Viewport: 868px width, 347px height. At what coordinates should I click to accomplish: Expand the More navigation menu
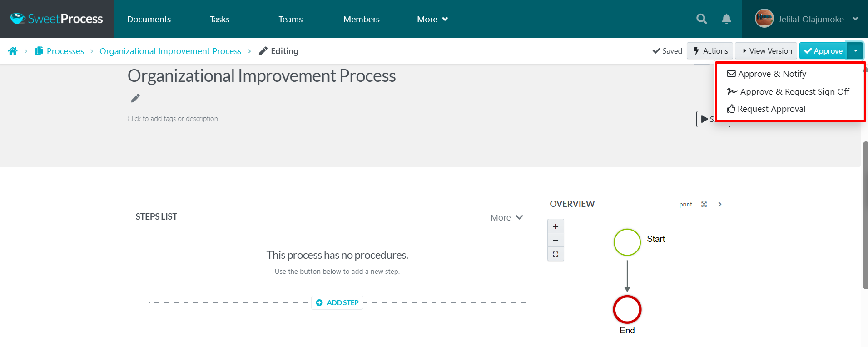[x=432, y=19]
